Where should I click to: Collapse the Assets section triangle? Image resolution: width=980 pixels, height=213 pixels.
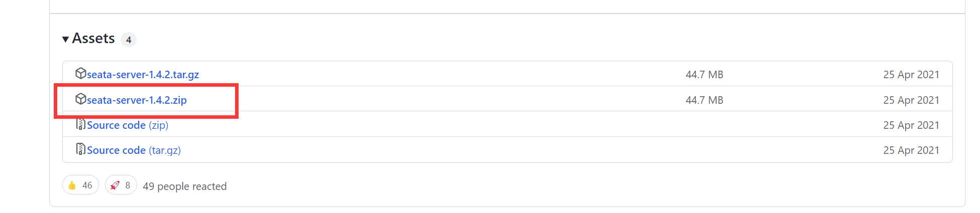65,39
